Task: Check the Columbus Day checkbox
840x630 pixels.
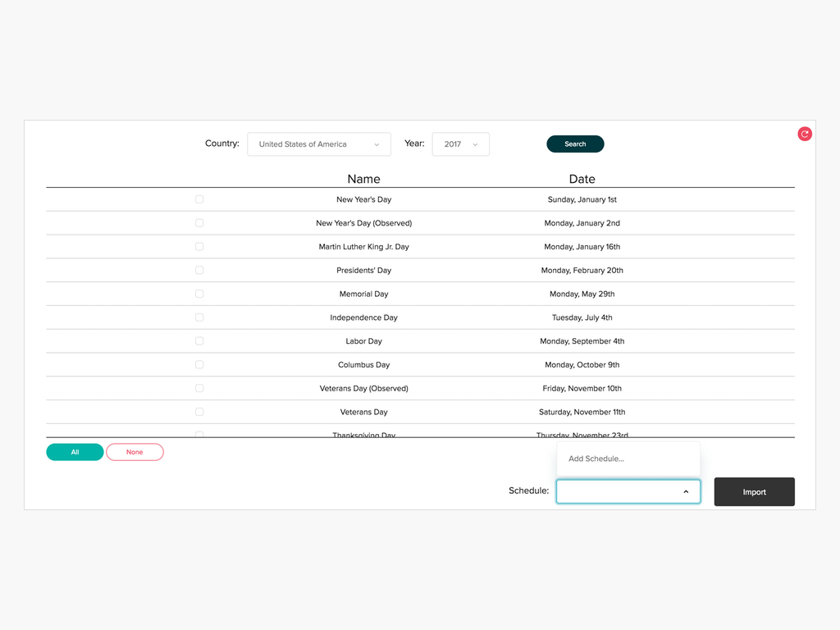Action: (199, 365)
